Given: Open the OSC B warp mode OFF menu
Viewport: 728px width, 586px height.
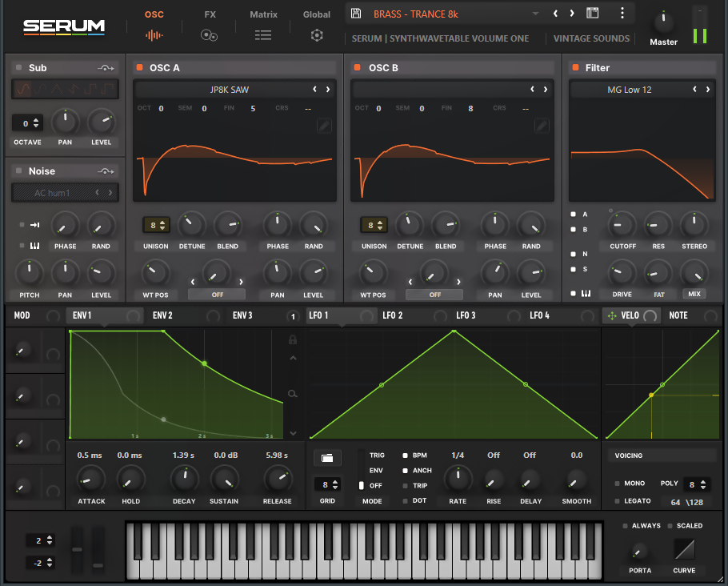Looking at the screenshot, I should (x=434, y=295).
